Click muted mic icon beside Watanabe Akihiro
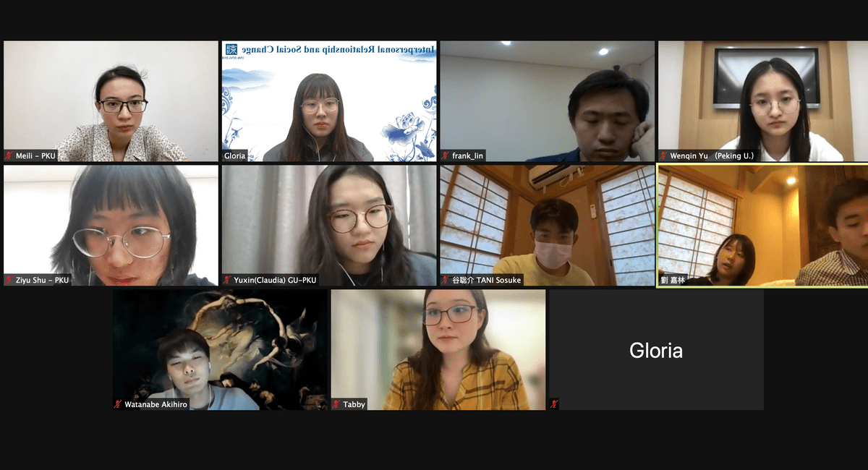Screen dimensions: 868x470 [x=119, y=404]
